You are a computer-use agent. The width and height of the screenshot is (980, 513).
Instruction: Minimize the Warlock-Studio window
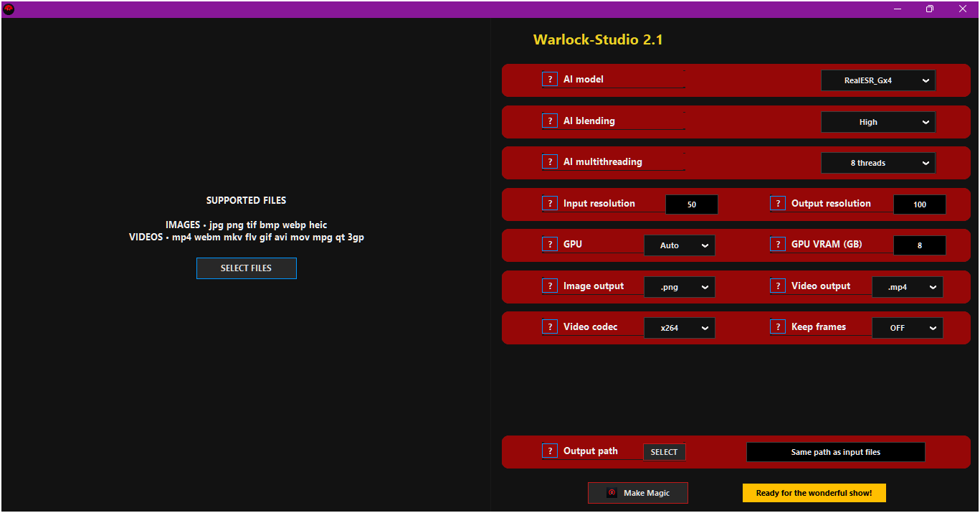point(898,9)
